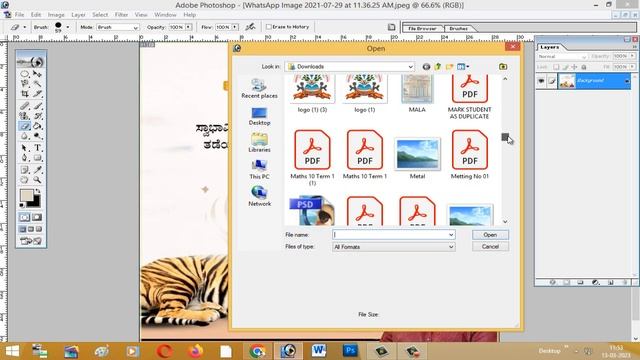640x360 pixels.
Task: Open layer blend mode Normal dropdown
Action: 562,56
